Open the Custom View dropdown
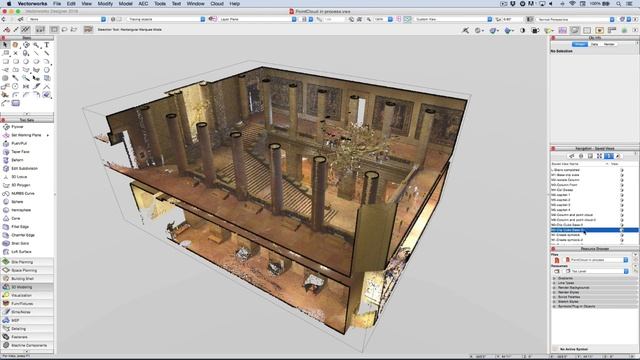640x360 pixels. (x=454, y=19)
